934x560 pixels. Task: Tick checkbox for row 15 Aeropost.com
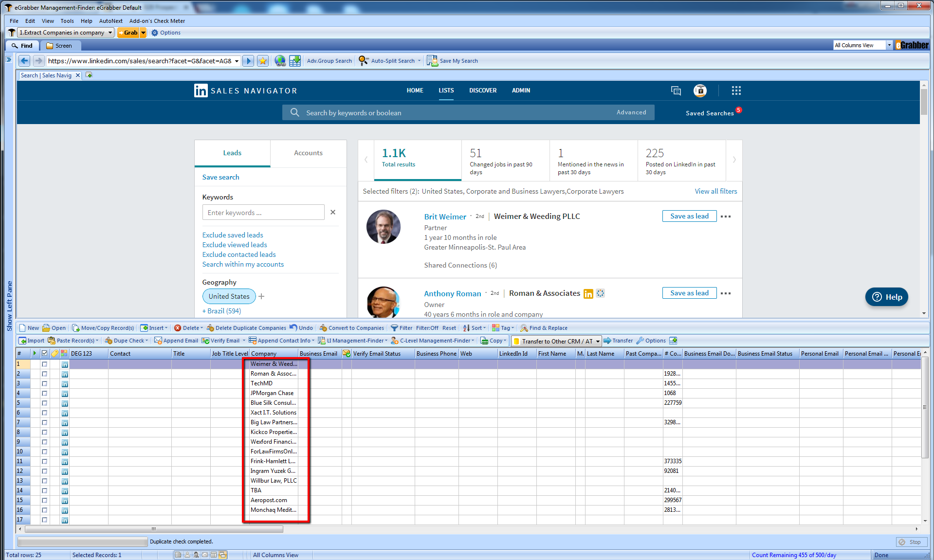coord(44,500)
